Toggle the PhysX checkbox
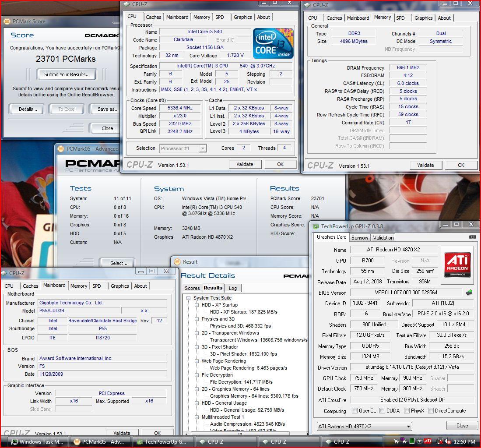 point(407,411)
